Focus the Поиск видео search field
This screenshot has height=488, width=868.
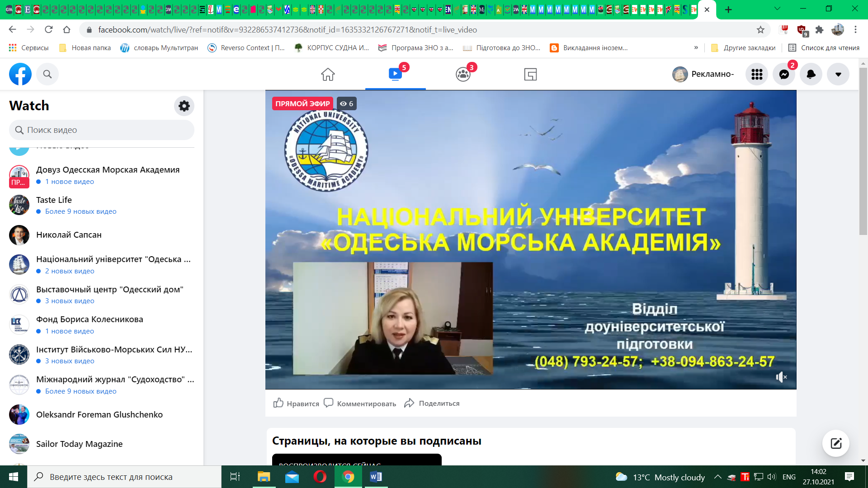click(x=102, y=130)
